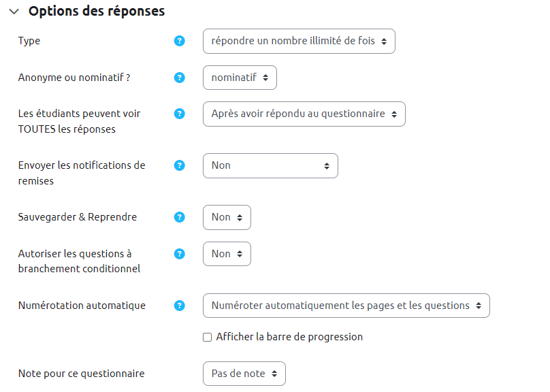Open the notifications de remises dropdown

click(x=270, y=165)
